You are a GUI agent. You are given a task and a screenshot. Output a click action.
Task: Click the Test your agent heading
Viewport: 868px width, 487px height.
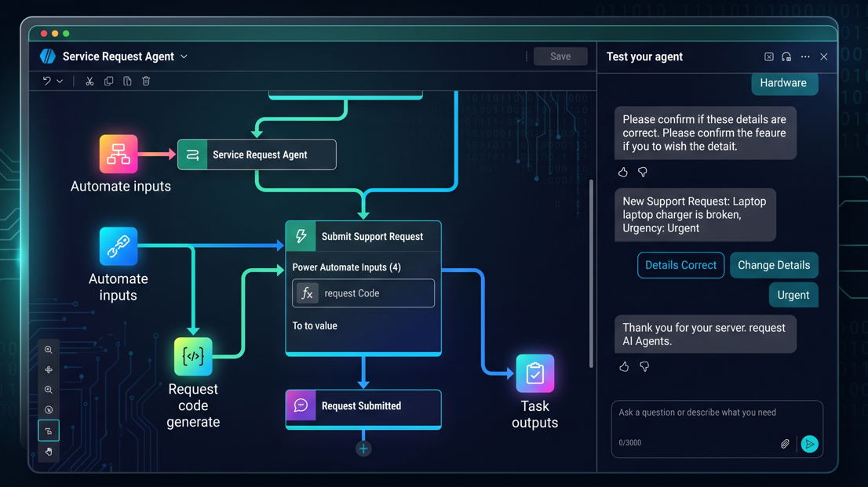(x=644, y=56)
